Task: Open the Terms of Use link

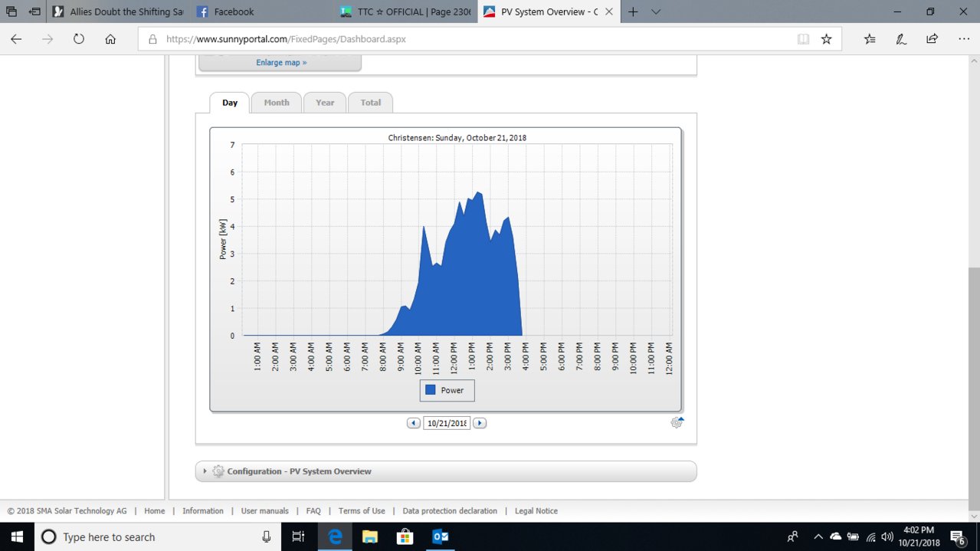Action: 362,511
